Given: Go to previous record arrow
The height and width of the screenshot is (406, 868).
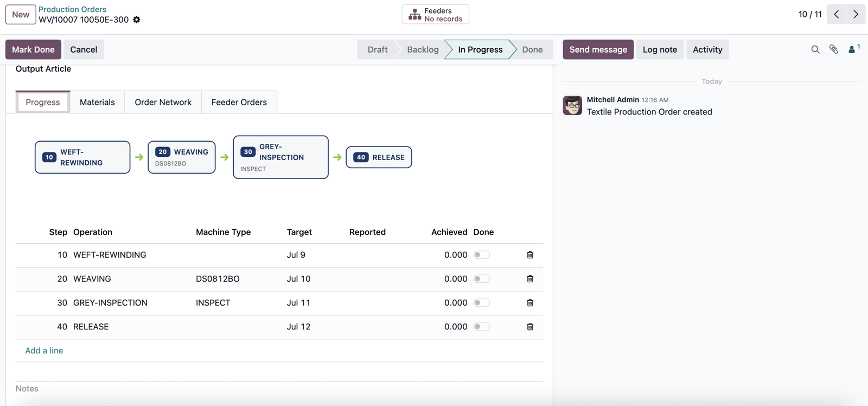Looking at the screenshot, I should point(837,15).
